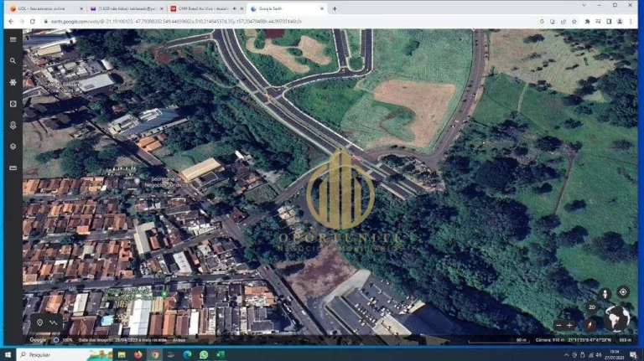
Task: Add placemark with the pin tool
Action: [x=40, y=322]
